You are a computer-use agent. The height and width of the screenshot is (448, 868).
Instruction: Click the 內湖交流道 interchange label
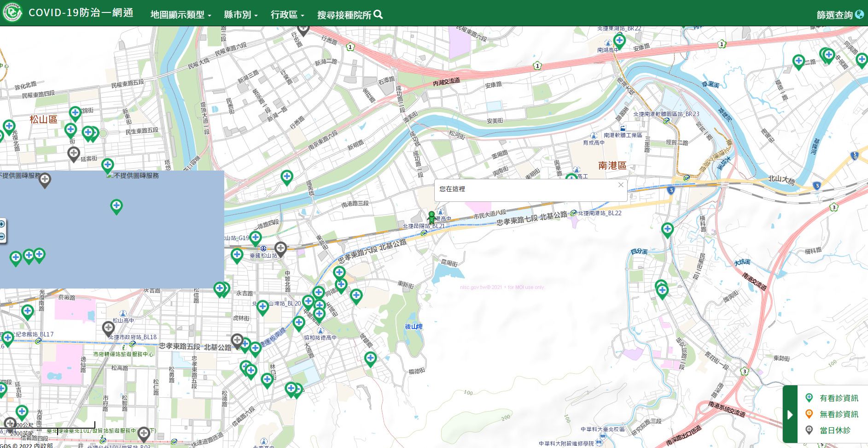[x=446, y=82]
